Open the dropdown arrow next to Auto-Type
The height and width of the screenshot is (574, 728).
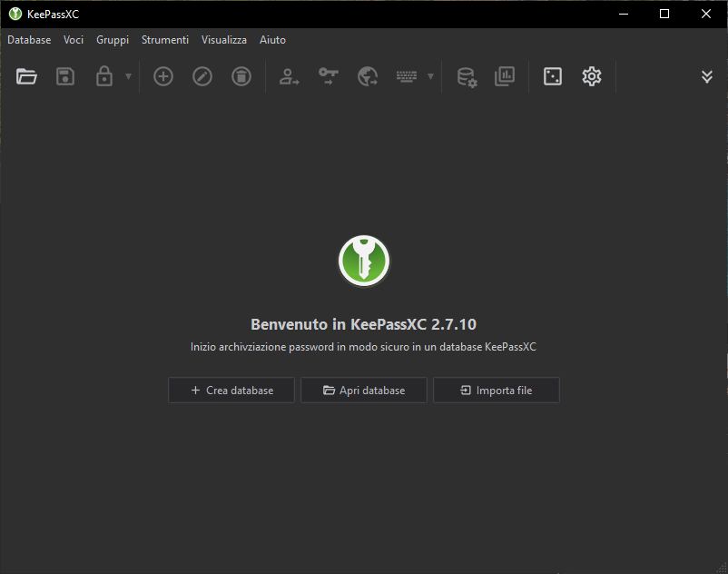click(x=430, y=77)
